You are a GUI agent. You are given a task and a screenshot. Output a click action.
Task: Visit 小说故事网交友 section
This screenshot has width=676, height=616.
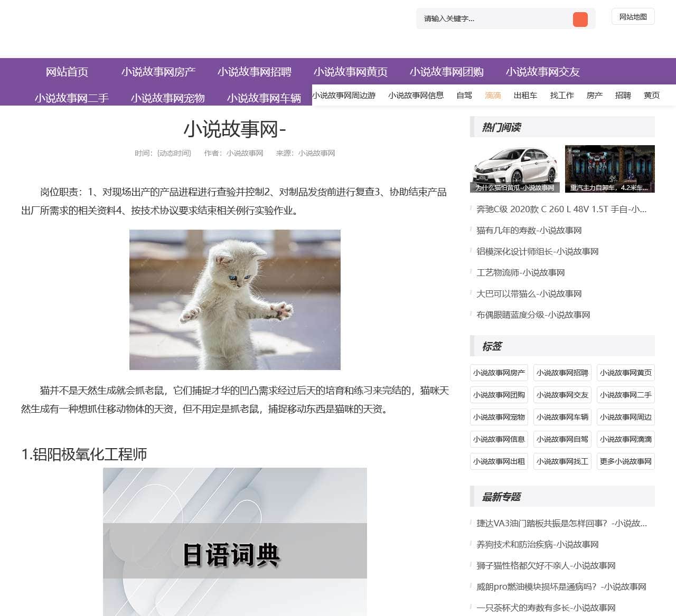(x=542, y=72)
